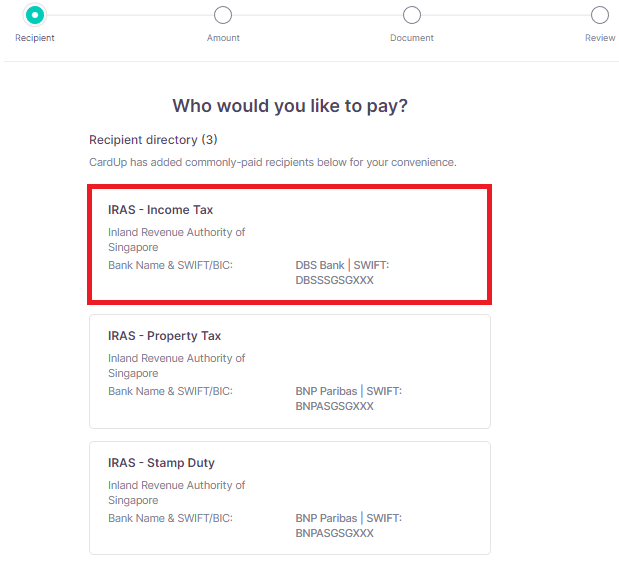The image size is (619, 563).
Task: Click the 'Who would you like to pay?' heading
Action: pos(290,106)
